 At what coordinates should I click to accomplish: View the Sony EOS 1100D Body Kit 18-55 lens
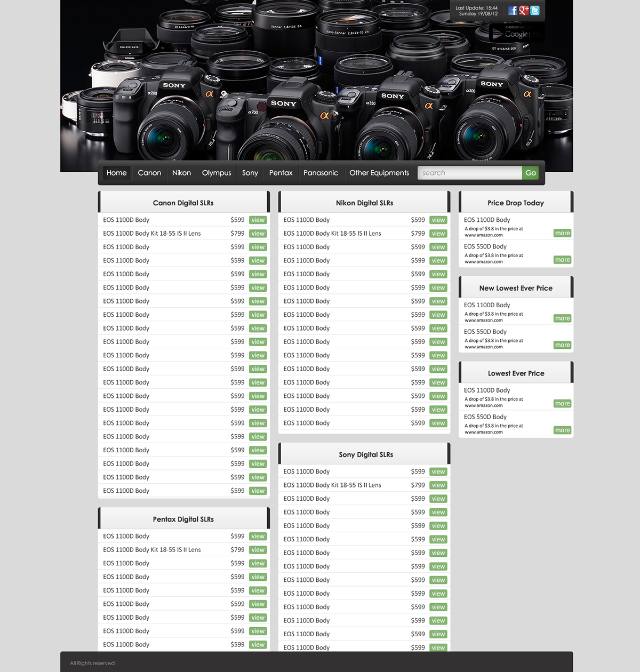pos(438,485)
